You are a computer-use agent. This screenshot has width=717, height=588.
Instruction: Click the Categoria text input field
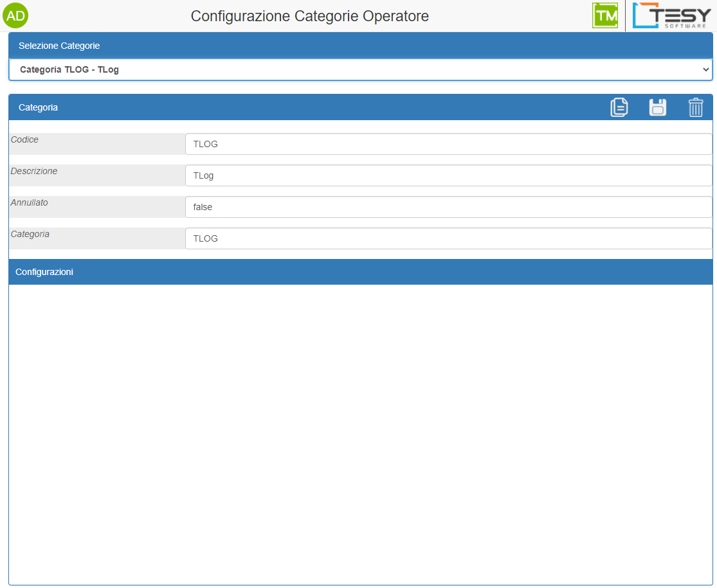tap(448, 238)
